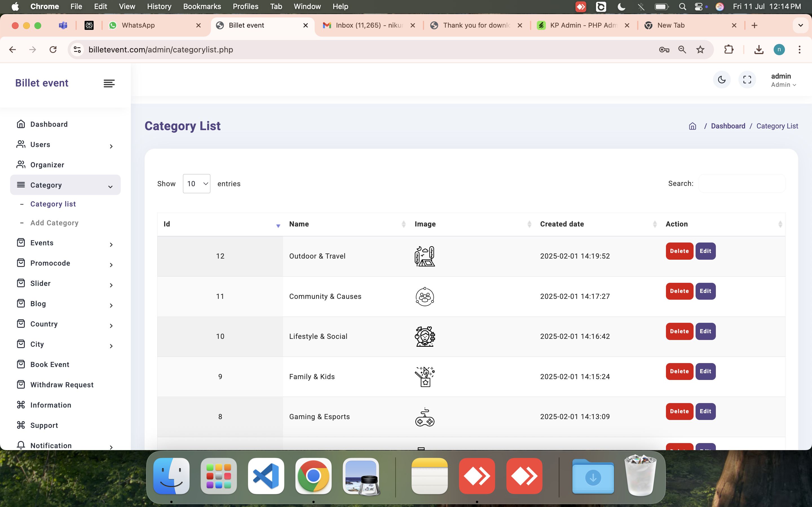Toggle dark mode with the moon icon

click(x=721, y=79)
